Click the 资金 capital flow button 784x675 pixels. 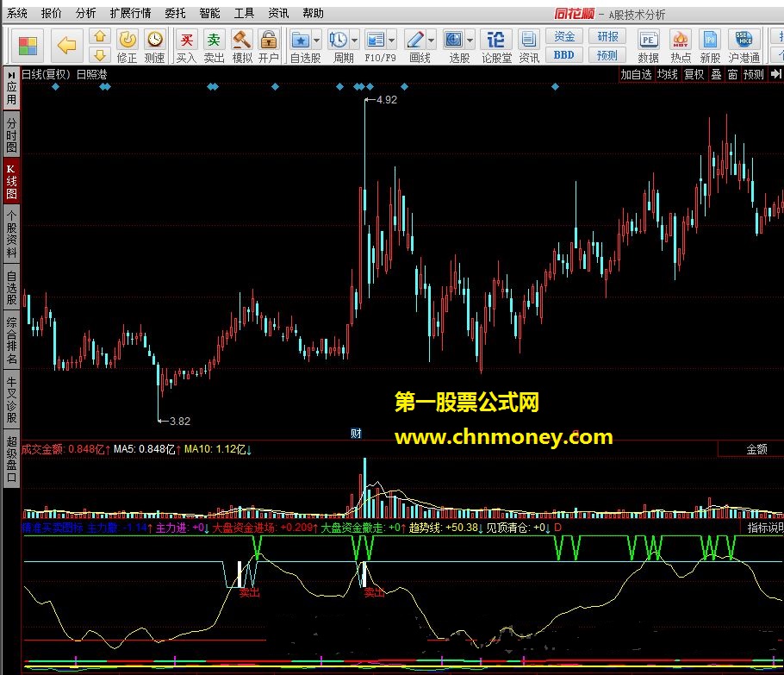pos(564,36)
